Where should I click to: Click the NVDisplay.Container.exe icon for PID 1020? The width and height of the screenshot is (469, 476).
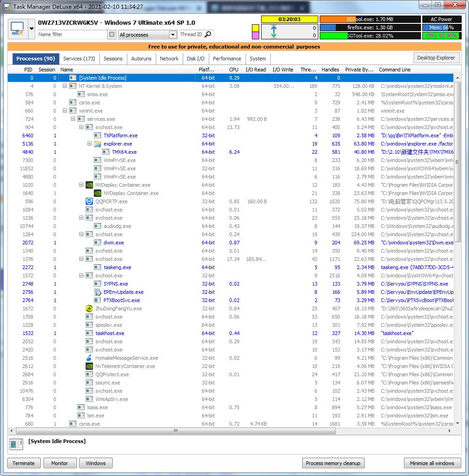pyautogui.click(x=89, y=185)
